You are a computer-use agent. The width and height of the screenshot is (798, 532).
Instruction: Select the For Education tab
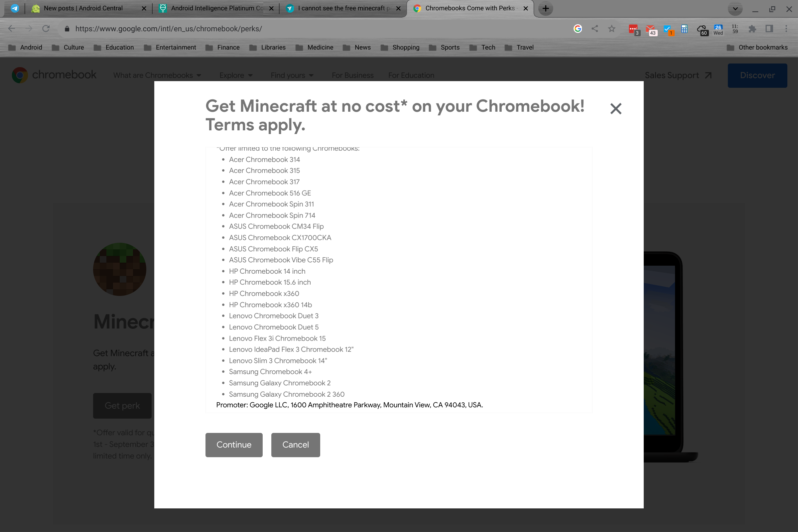coord(411,75)
